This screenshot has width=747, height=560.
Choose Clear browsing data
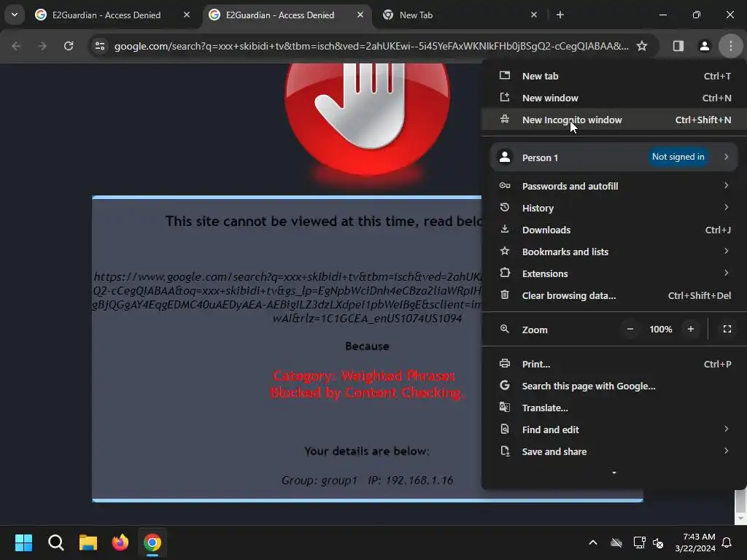coord(614,295)
